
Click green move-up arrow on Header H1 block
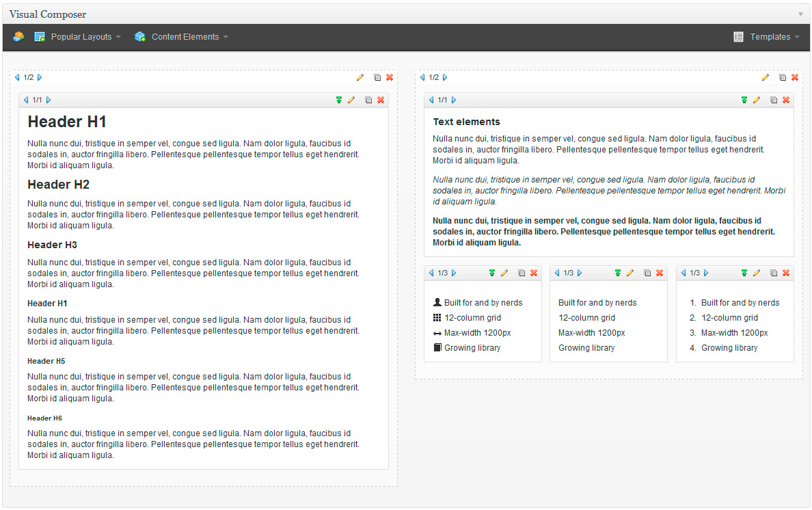339,100
